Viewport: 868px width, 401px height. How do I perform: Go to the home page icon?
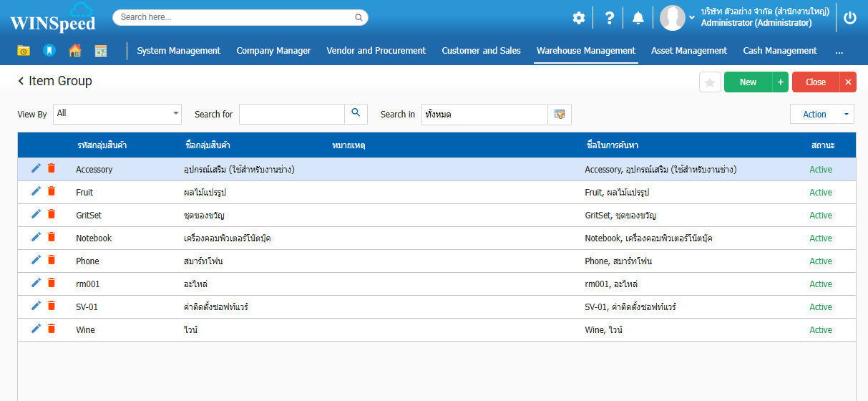[x=74, y=50]
